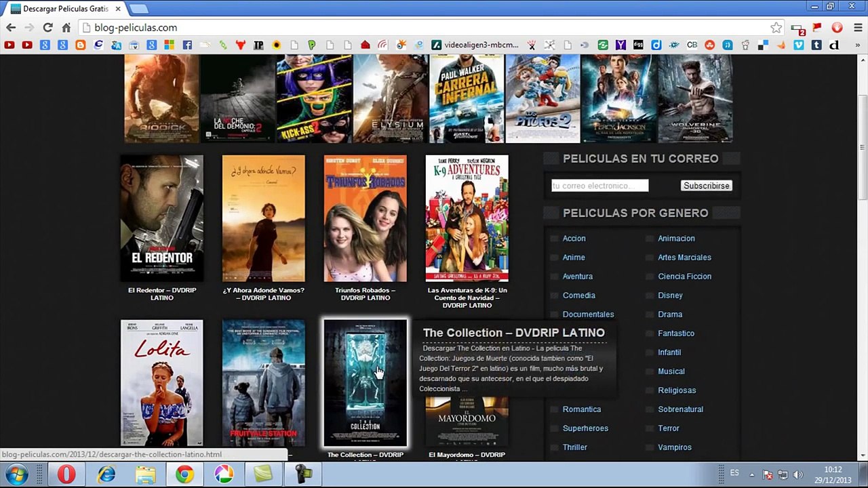Viewport: 868px width, 488px height.
Task: Open the Terror genre link
Action: [669, 428]
